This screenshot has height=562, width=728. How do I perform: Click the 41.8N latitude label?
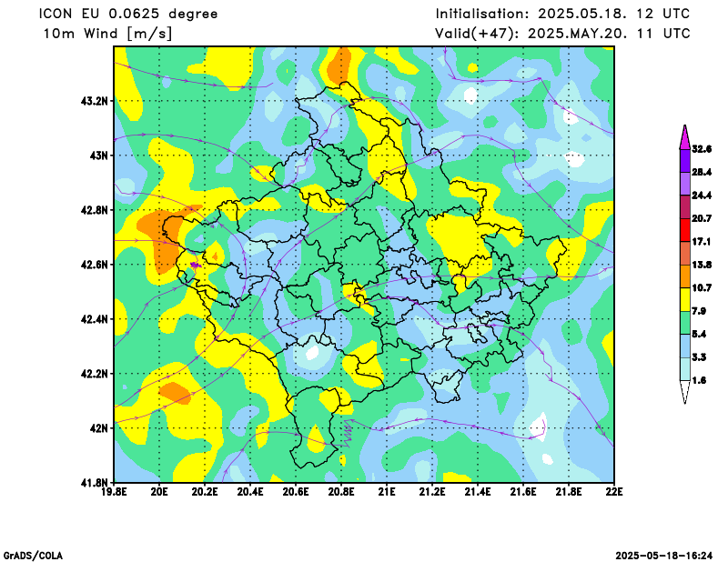coord(95,483)
